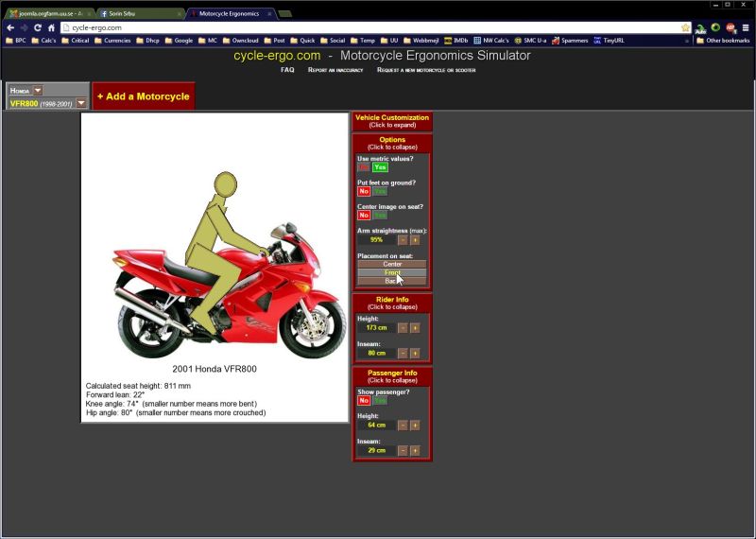The height and width of the screenshot is (539, 756).
Task: Select Yes for Put feet on ground
Action: point(380,191)
